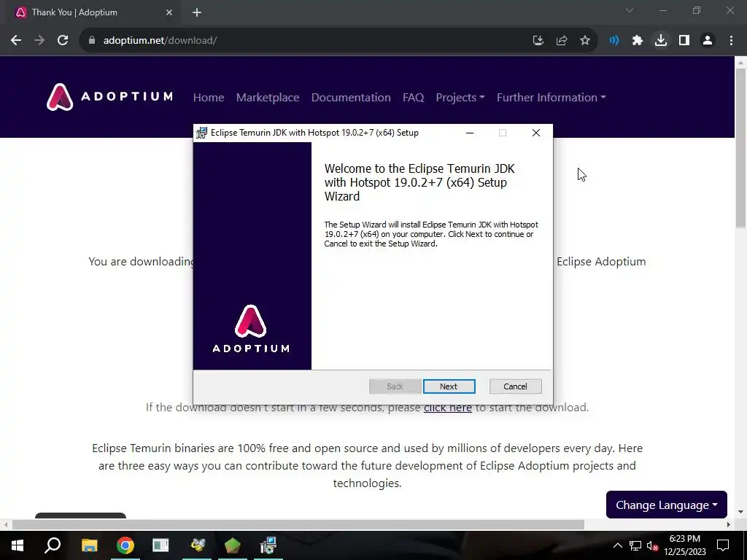This screenshot has height=560, width=747.
Task: Open the network tray icon
Action: [x=635, y=545]
